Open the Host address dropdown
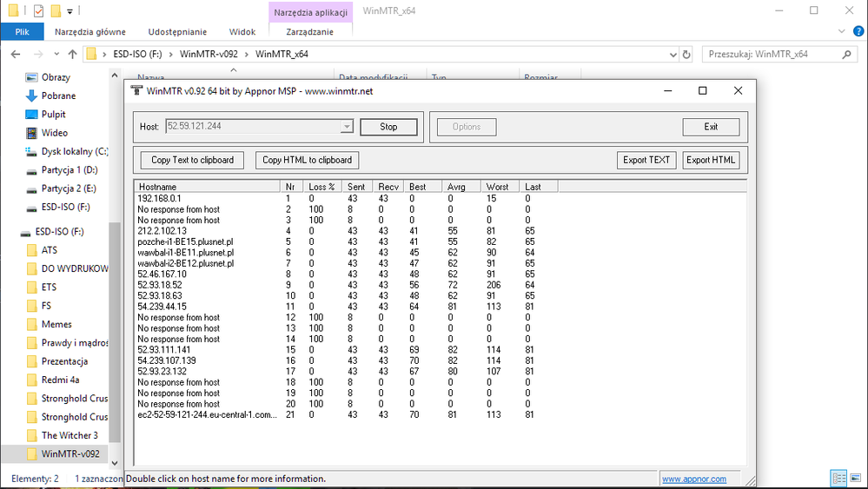The image size is (868, 489). (x=347, y=127)
